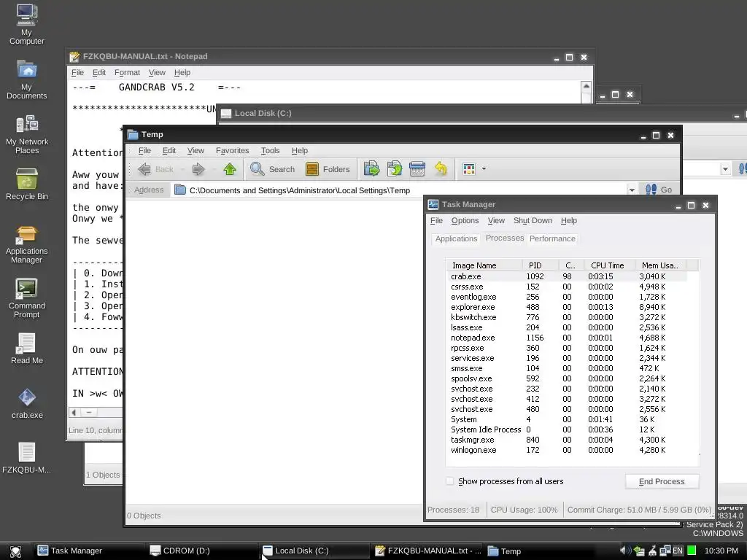The image size is (747, 560).
Task: Switch to Performance tab in Task Manager
Action: (552, 238)
